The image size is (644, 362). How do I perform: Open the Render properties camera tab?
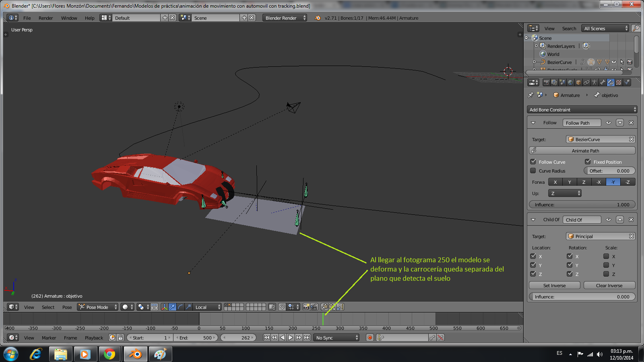click(x=546, y=82)
